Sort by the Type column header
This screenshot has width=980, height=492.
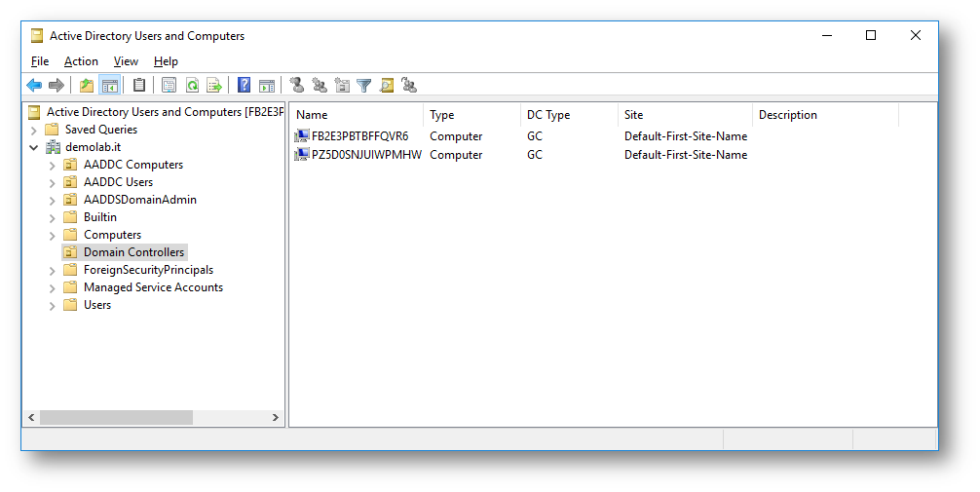[x=471, y=115]
